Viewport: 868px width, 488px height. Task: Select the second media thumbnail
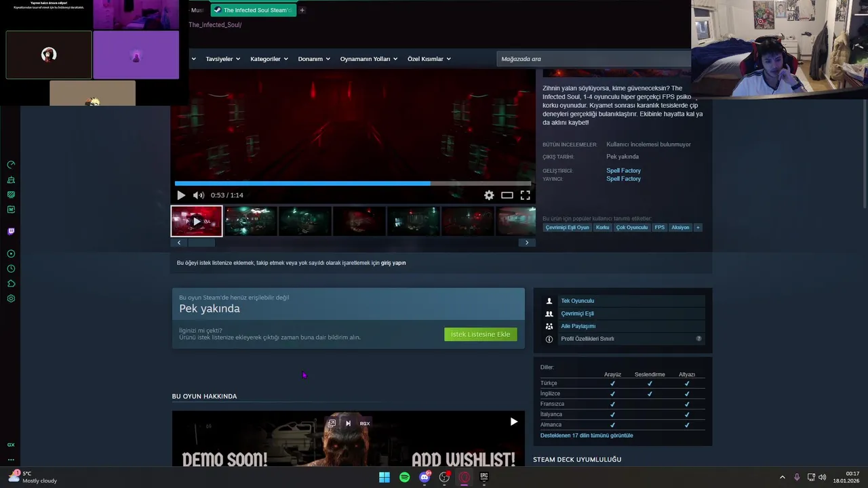pos(251,221)
